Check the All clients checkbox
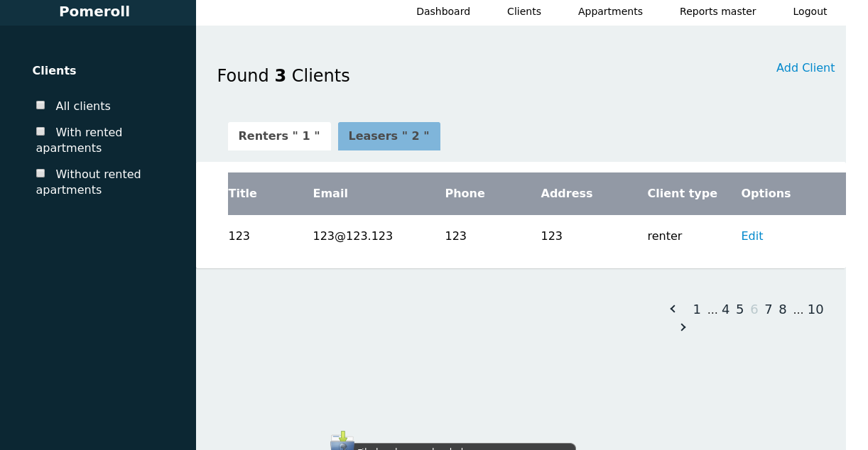Image resolution: width=868 pixels, height=450 pixels. 40,105
